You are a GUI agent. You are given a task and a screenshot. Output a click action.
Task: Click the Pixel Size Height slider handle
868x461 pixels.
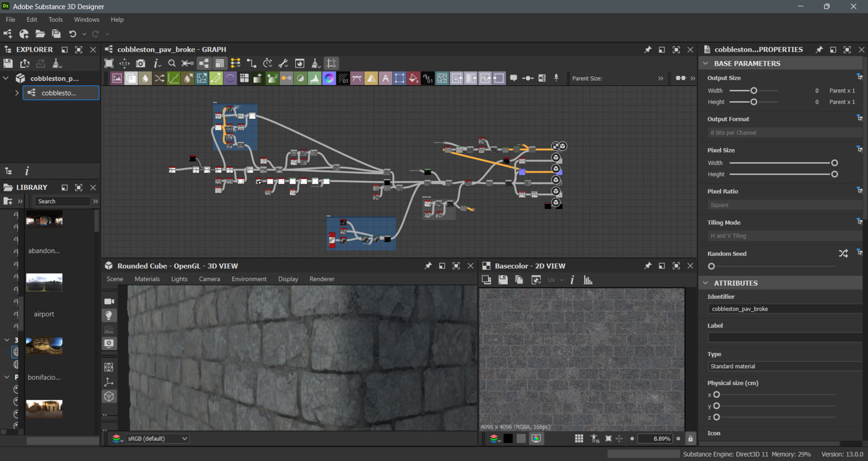click(x=834, y=174)
